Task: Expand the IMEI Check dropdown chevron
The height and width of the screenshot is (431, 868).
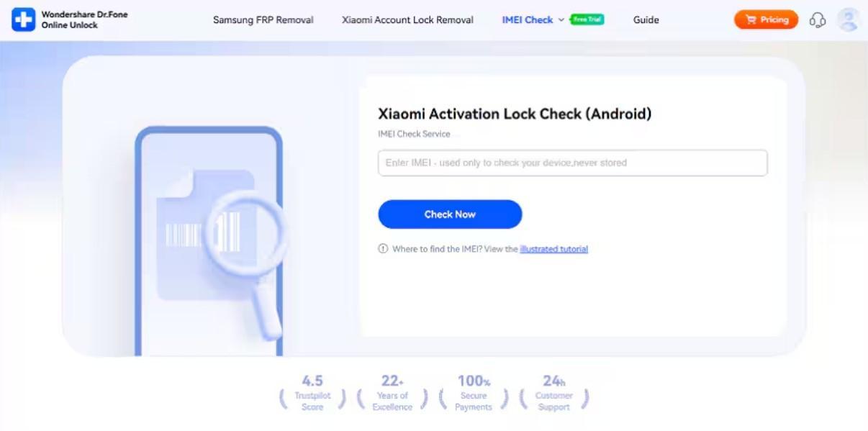Action: (x=561, y=20)
